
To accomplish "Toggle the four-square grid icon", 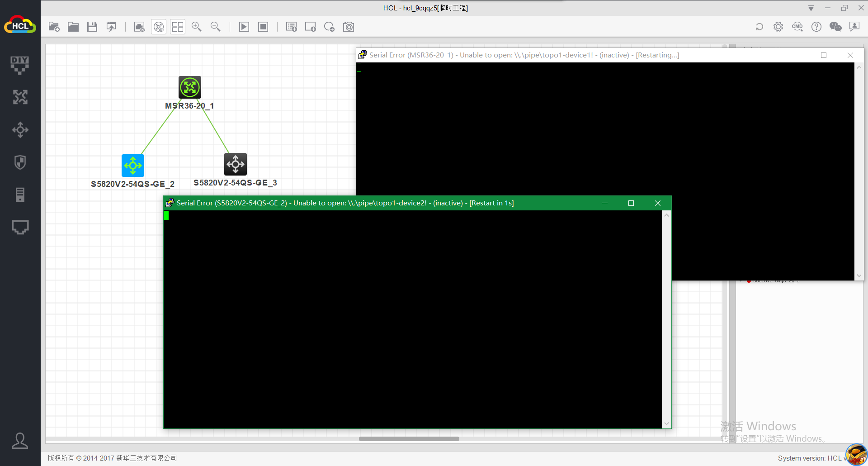I will click(x=178, y=27).
